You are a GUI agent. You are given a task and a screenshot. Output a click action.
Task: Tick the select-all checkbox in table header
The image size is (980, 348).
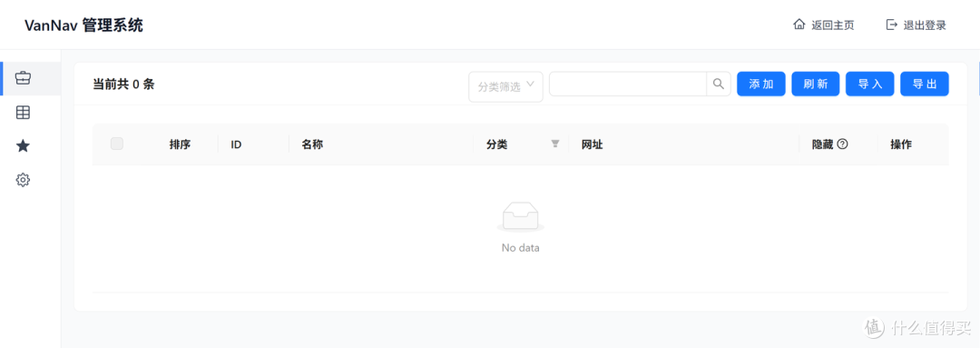coord(117,144)
